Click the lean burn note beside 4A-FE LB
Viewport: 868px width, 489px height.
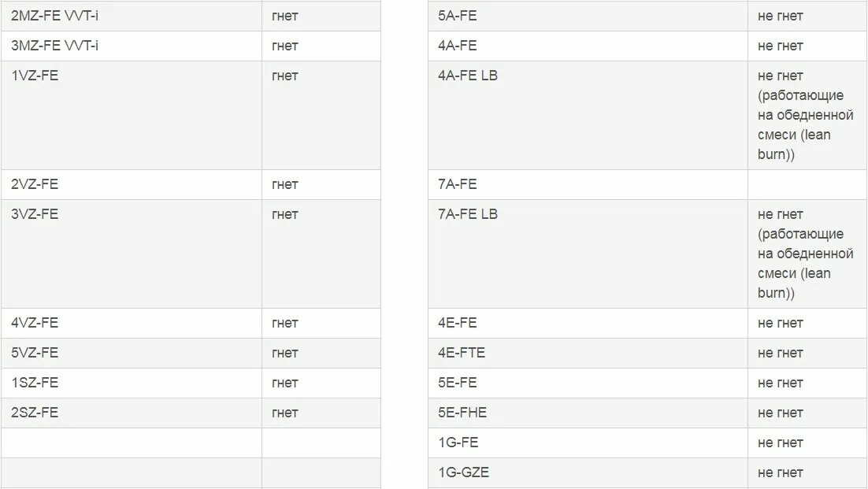point(805,115)
